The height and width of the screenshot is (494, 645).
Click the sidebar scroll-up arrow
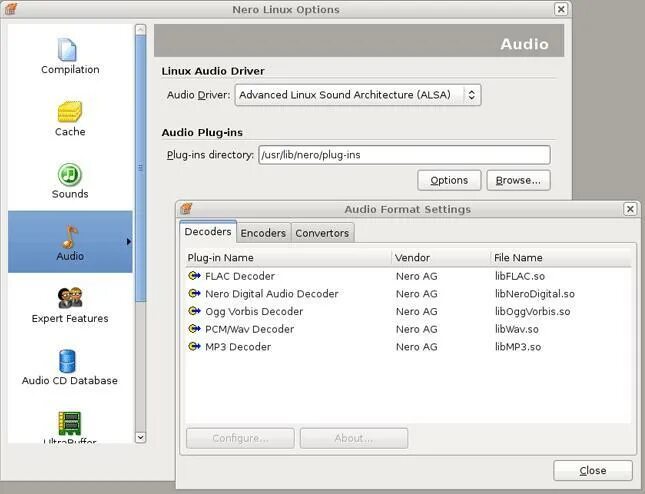point(140,30)
